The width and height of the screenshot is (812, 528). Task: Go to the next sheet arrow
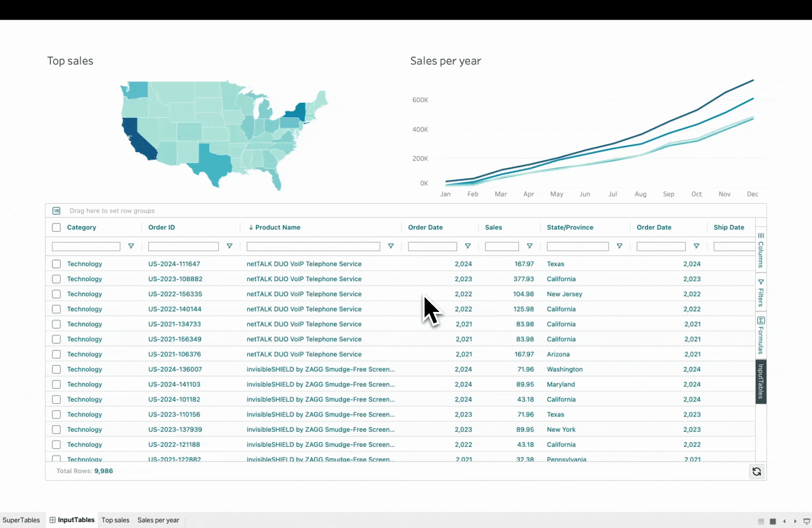click(795, 521)
